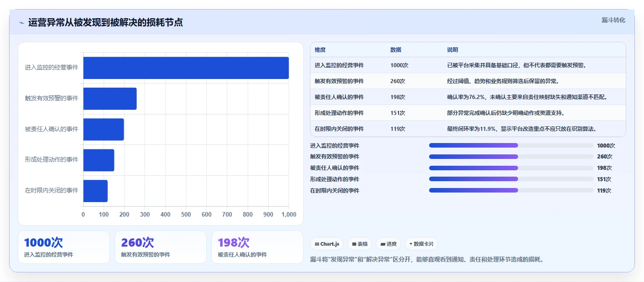
Task: Select the 进度 chip
Action: (x=389, y=244)
